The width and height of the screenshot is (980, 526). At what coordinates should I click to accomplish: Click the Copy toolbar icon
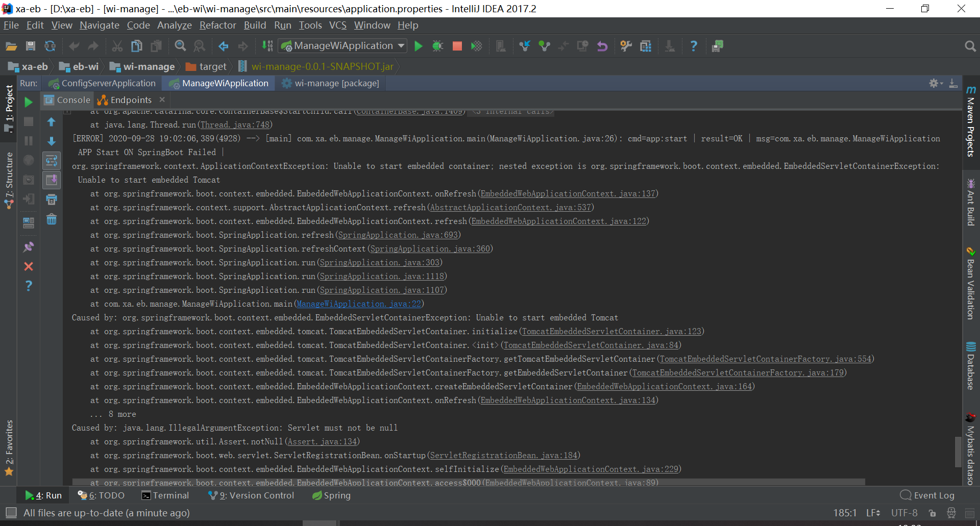(x=137, y=46)
